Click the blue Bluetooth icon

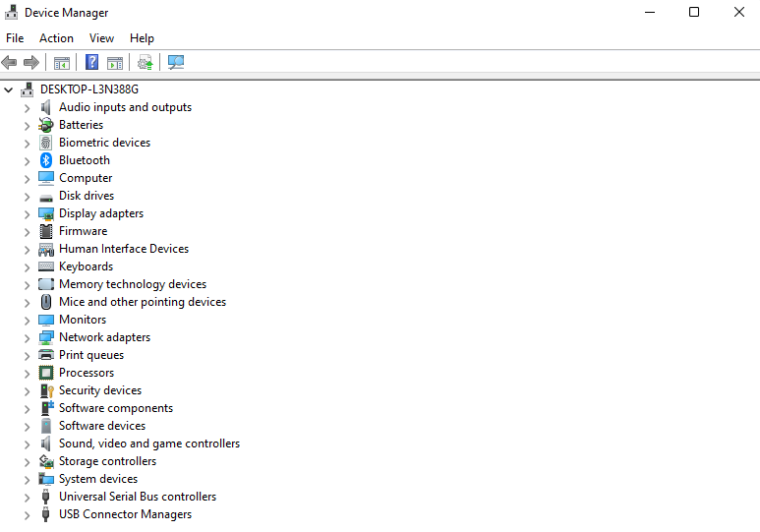(46, 160)
